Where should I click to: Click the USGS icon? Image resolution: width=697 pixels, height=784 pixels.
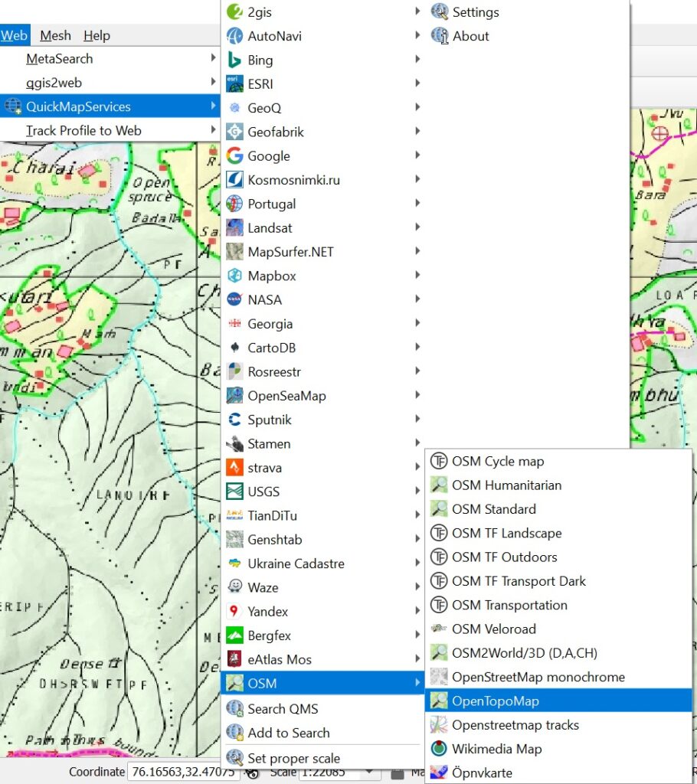pos(234,492)
